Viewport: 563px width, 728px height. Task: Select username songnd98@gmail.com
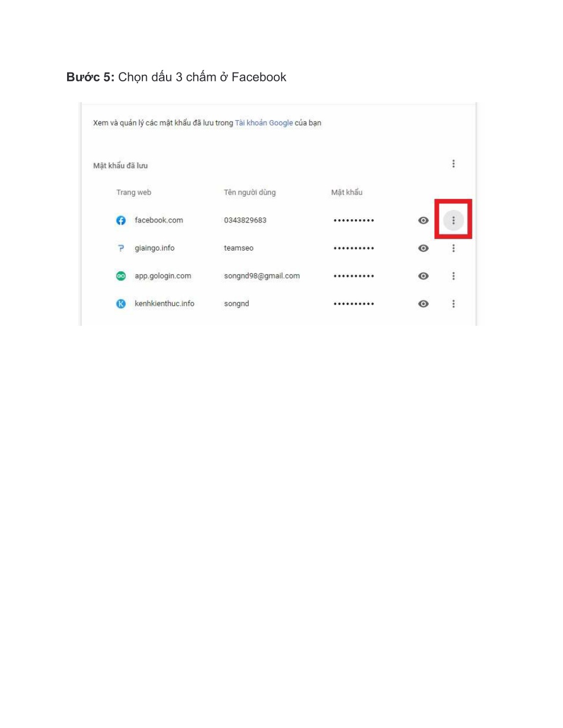coord(262,276)
